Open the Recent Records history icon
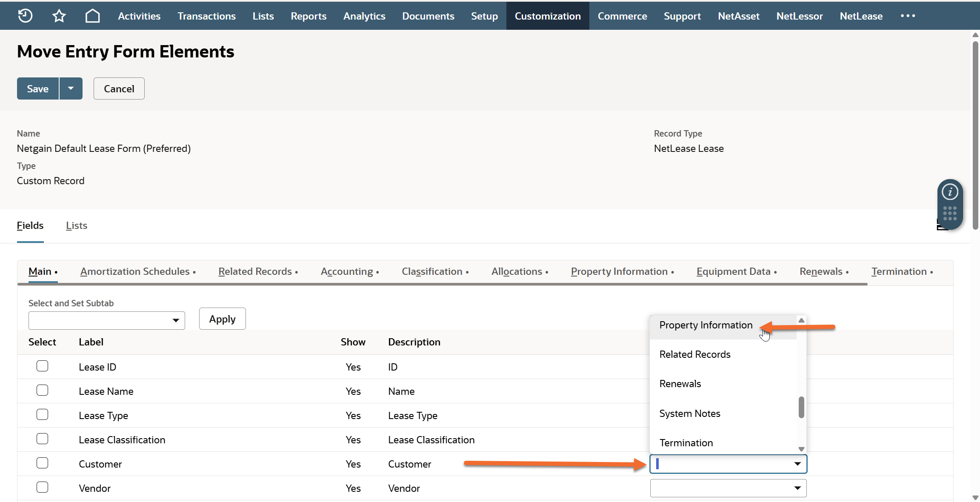The height and width of the screenshot is (502, 980). click(x=25, y=16)
